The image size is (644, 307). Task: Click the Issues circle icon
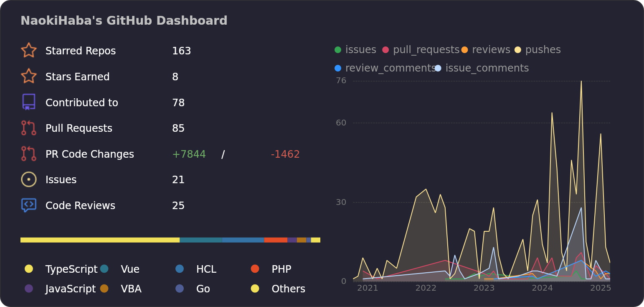(x=29, y=179)
